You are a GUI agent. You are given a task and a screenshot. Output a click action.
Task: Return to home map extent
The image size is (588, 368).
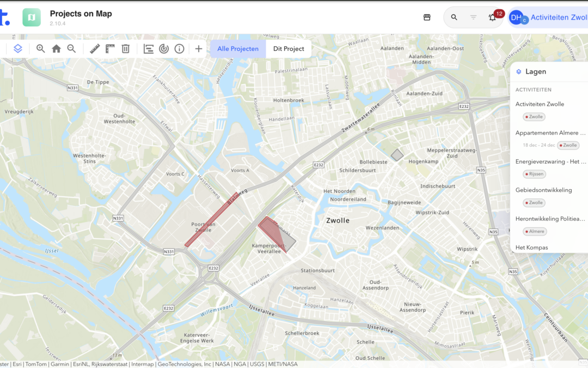tap(56, 49)
